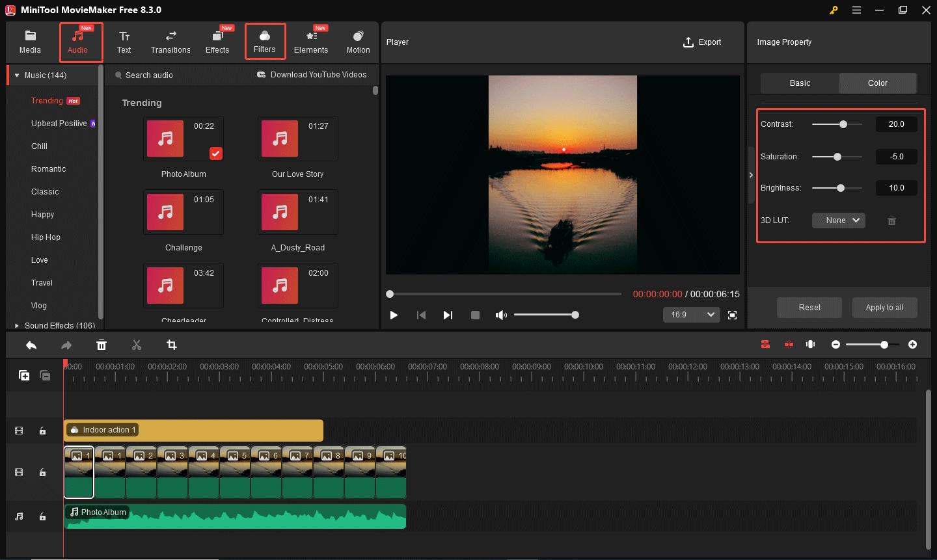Redo the last action

click(66, 345)
